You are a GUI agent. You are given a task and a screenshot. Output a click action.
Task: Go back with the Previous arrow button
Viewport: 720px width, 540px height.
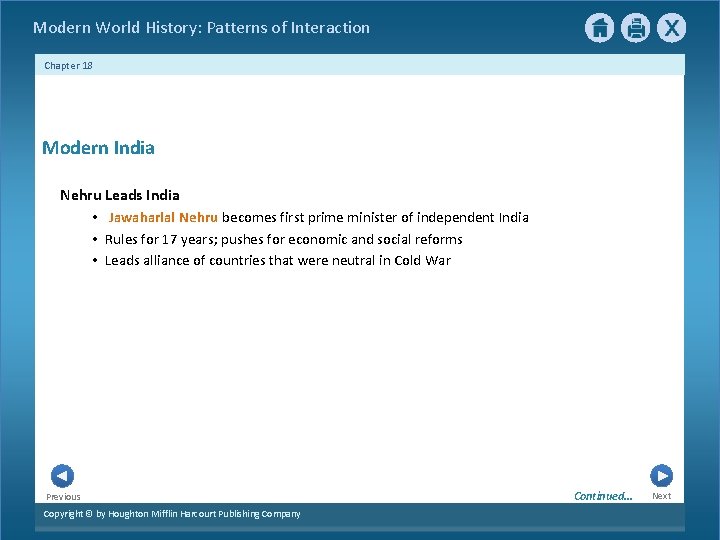[x=62, y=476]
